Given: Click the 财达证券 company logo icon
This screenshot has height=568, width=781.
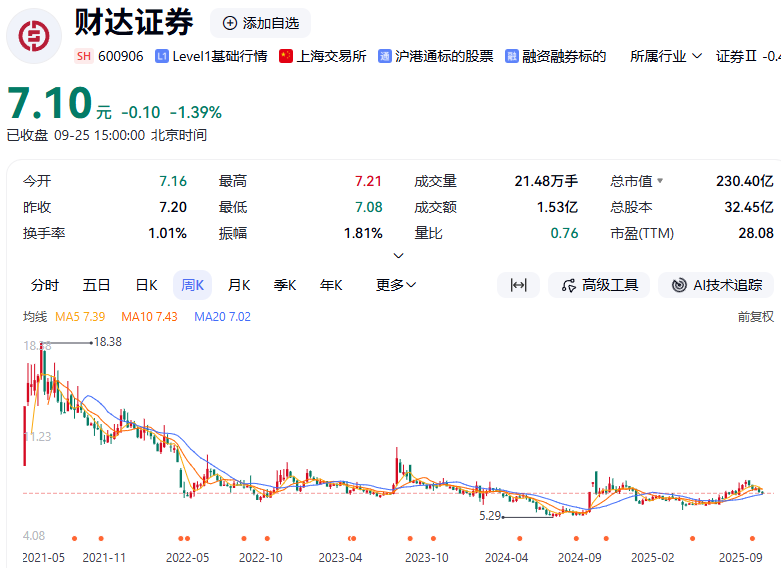Looking at the screenshot, I should pyautogui.click(x=34, y=35).
